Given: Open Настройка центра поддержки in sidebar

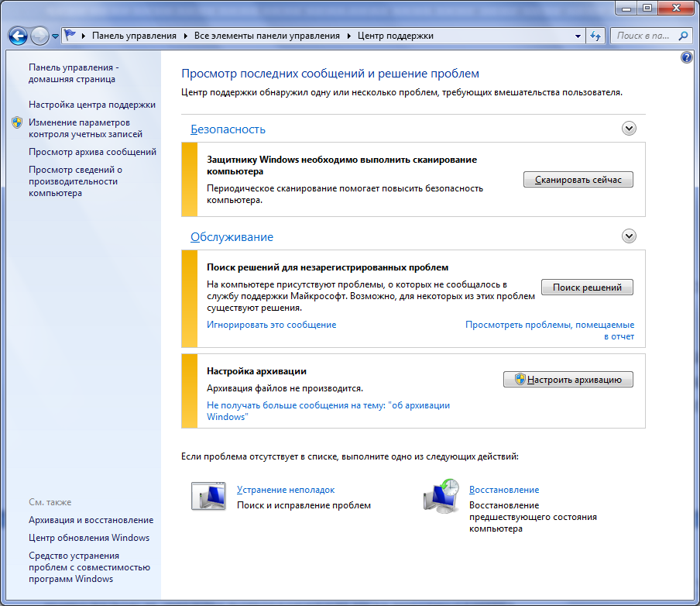Looking at the screenshot, I should point(92,104).
